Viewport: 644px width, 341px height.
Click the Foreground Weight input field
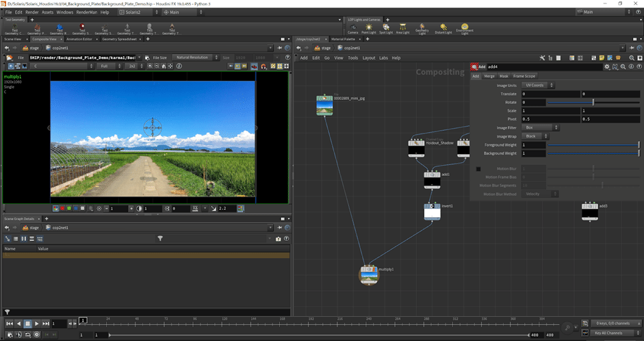pos(532,144)
